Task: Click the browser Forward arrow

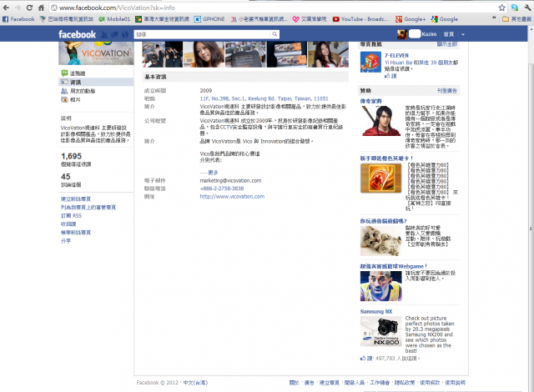Action: tap(18, 8)
